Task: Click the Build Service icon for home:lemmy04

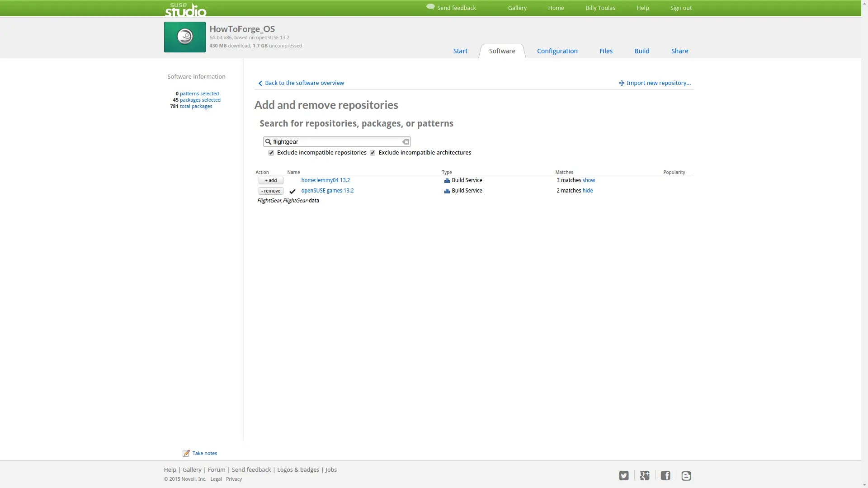Action: [x=447, y=181]
